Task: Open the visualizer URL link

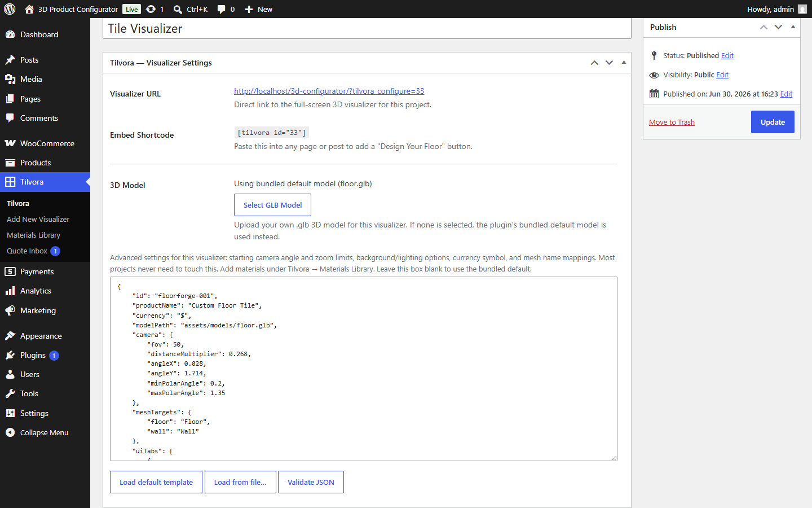Action: 329,91
